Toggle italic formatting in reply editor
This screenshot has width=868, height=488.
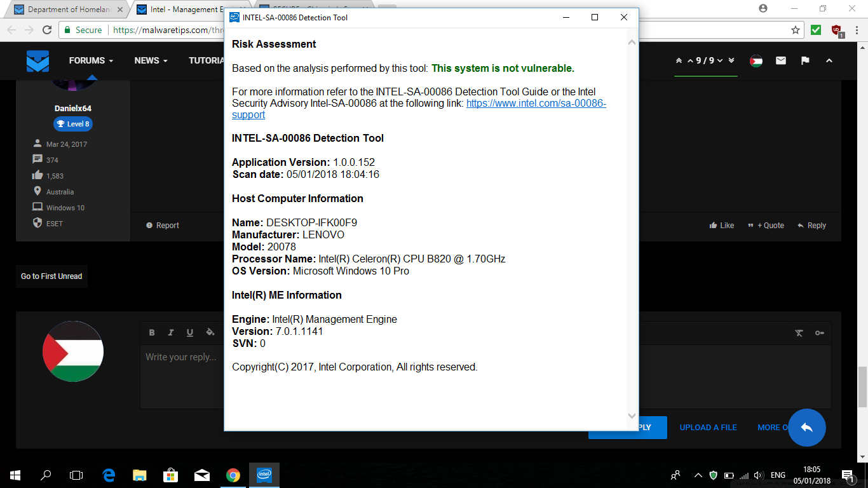171,332
